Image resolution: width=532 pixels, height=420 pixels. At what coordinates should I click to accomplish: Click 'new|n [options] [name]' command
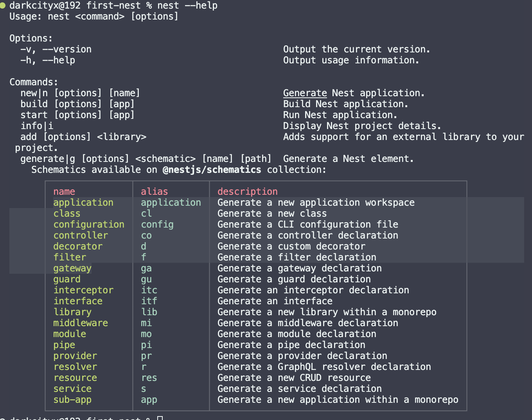click(80, 93)
